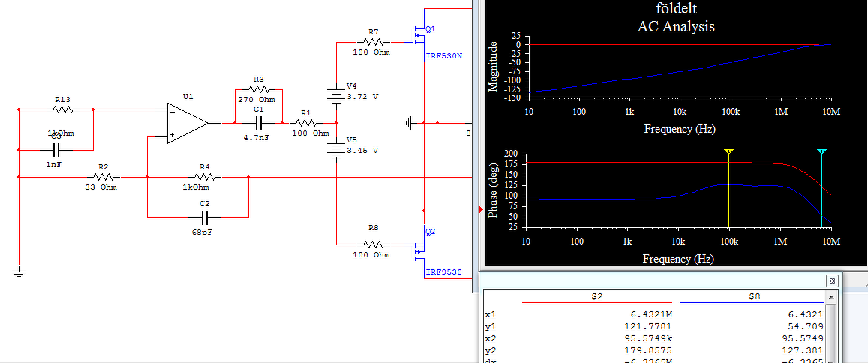The width and height of the screenshot is (868, 363).
Task: Click the Q1 reference label
Action: point(431,28)
